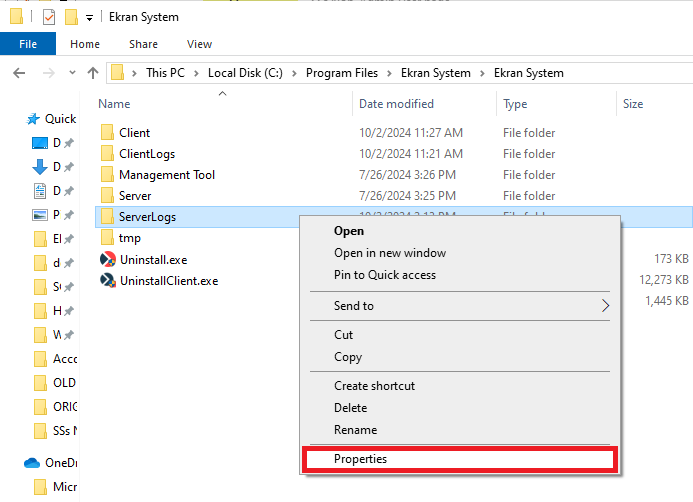Click the Properties checkmark icon in title bar
This screenshot has height=502, width=693.
pos(49,17)
